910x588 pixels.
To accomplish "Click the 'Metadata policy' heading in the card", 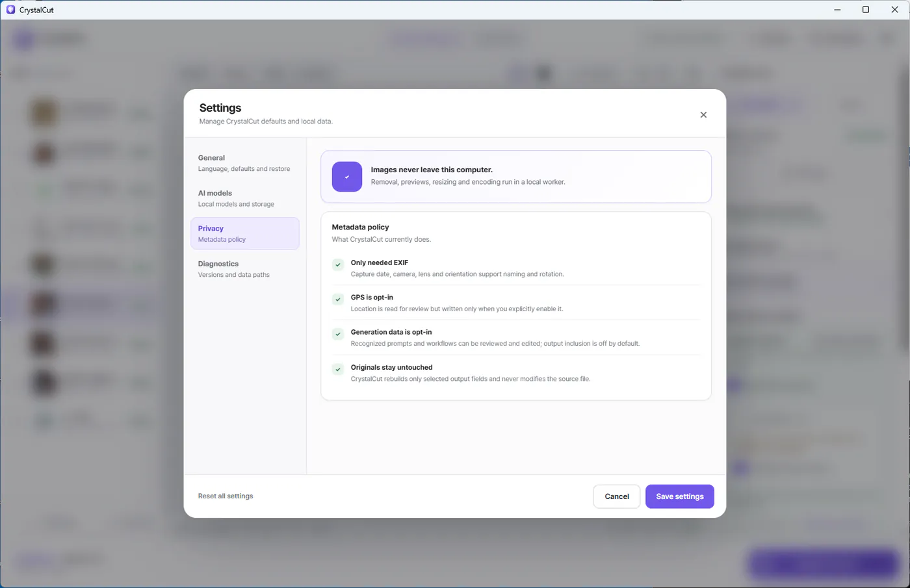I will pos(360,227).
